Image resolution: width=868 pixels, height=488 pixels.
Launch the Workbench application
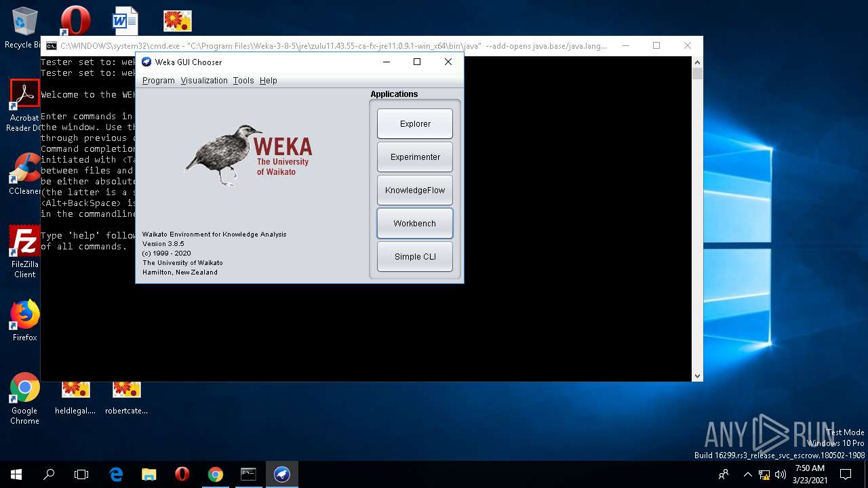415,224
